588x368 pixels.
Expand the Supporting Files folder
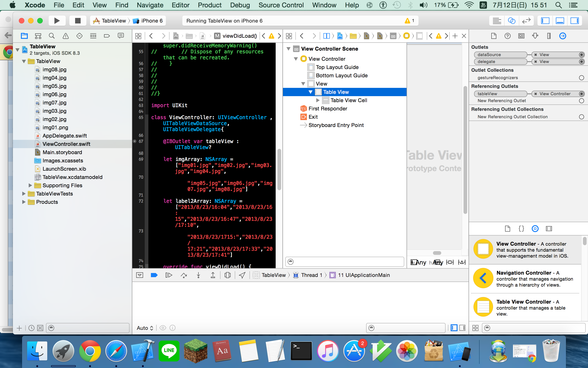[x=30, y=185]
